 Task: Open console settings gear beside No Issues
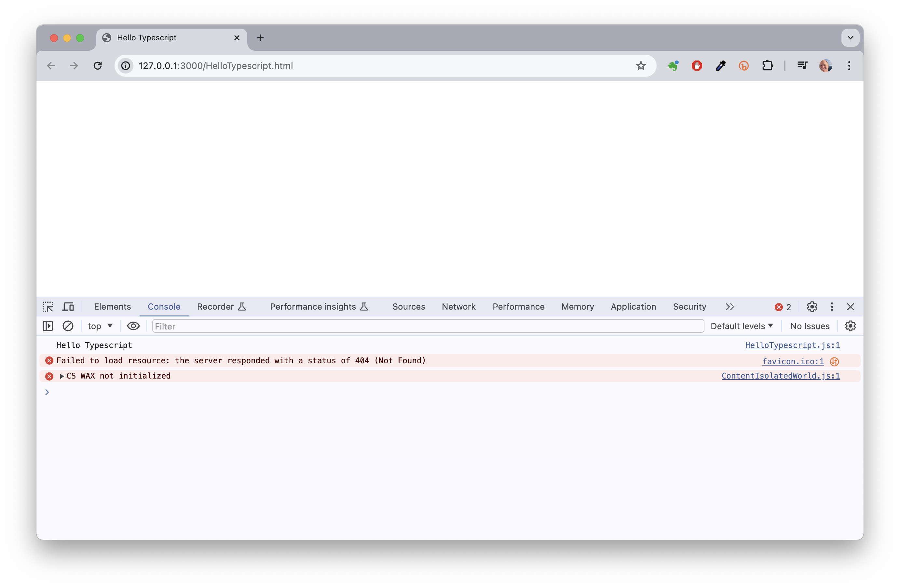[x=850, y=326]
